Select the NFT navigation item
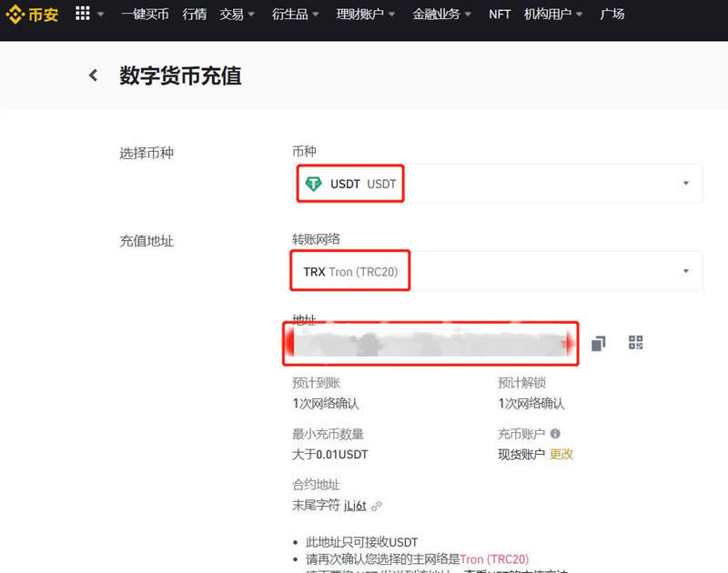Image resolution: width=728 pixels, height=573 pixels. coord(499,15)
